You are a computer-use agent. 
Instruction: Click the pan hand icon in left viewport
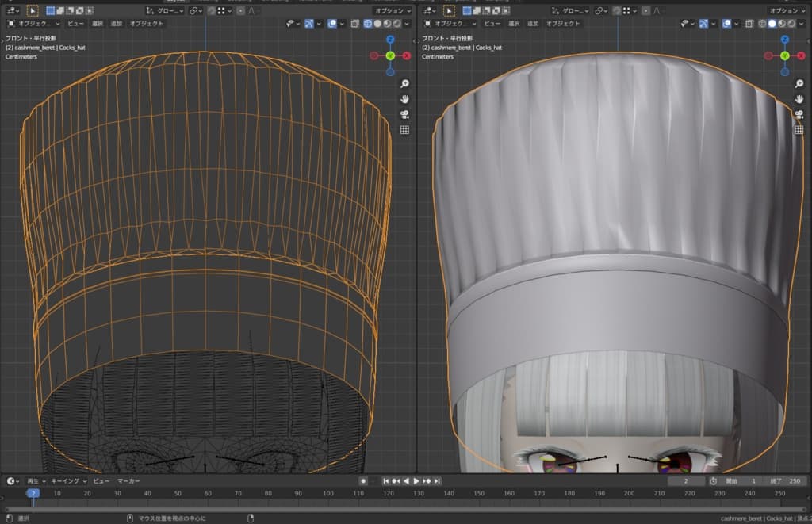pyautogui.click(x=404, y=99)
